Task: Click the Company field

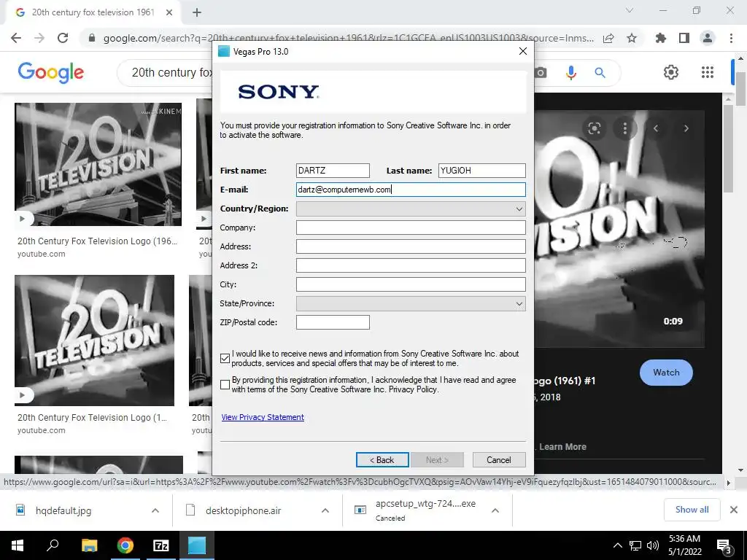Action: [x=411, y=227]
